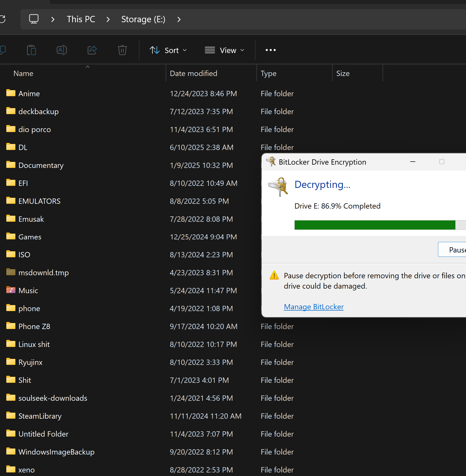Open the Manage BitLocker link
The image size is (466, 476).
tap(314, 307)
